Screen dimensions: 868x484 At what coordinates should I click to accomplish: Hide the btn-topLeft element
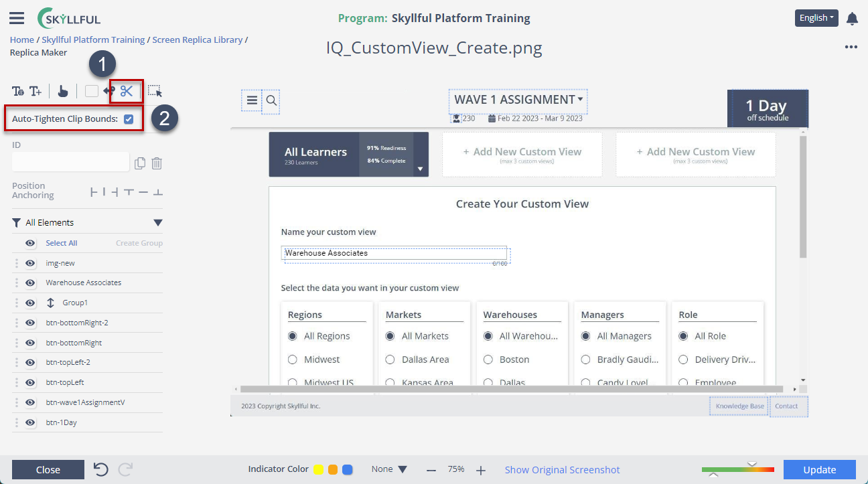30,383
